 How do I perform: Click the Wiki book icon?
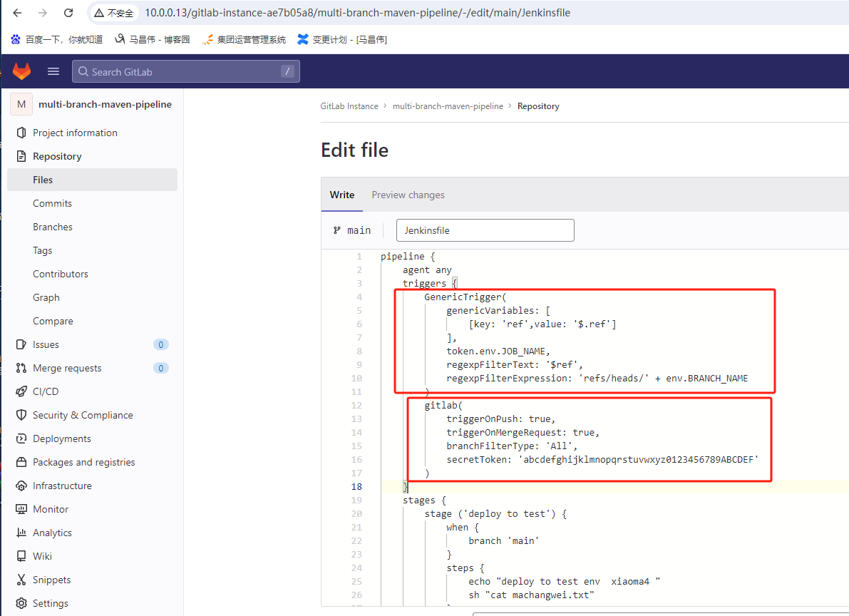(x=21, y=556)
